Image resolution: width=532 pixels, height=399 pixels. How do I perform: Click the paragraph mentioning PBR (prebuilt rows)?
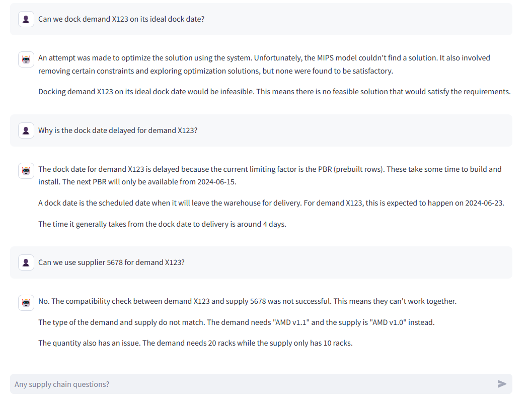pos(270,175)
